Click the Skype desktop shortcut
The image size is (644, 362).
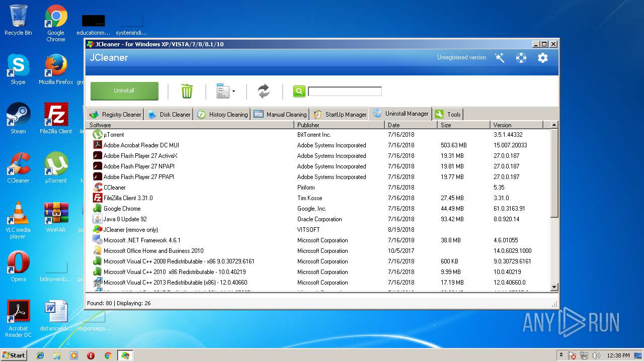(x=18, y=69)
